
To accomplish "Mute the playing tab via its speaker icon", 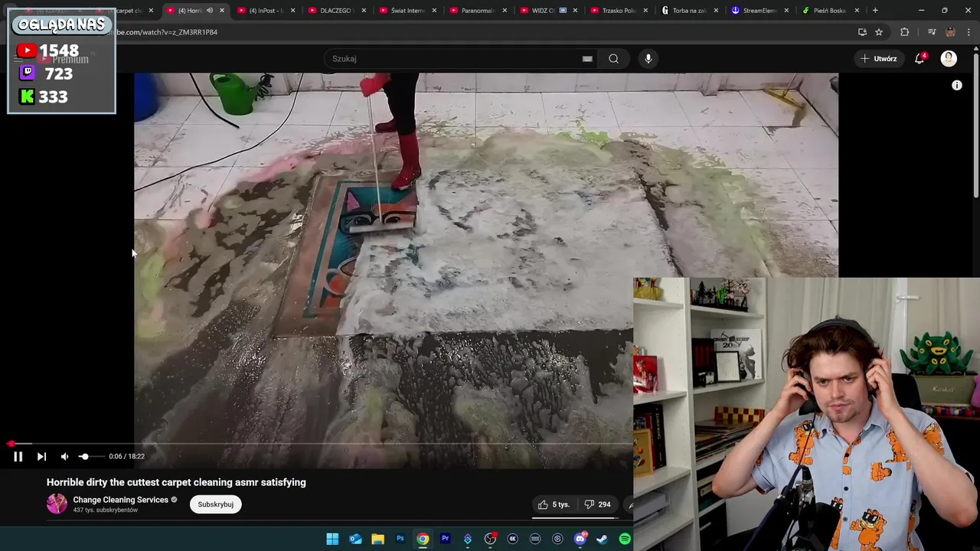I will tap(209, 11).
